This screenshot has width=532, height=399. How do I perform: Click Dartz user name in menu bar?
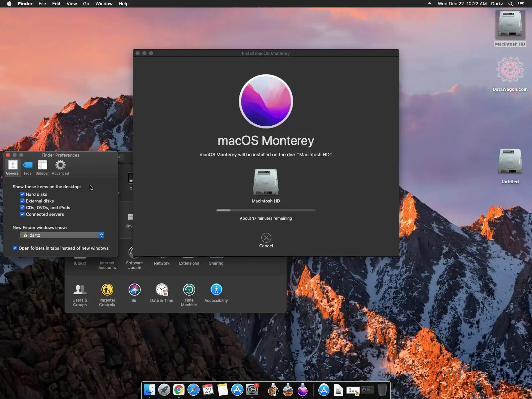(x=497, y=4)
